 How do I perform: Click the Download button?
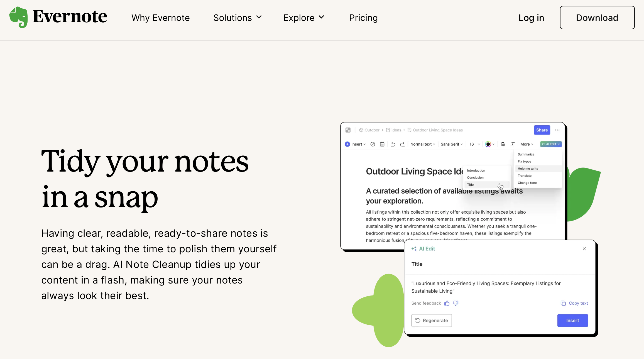[x=597, y=18]
